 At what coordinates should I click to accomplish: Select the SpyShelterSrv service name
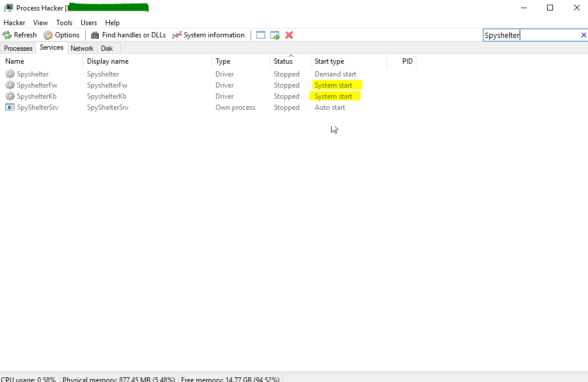[37, 107]
